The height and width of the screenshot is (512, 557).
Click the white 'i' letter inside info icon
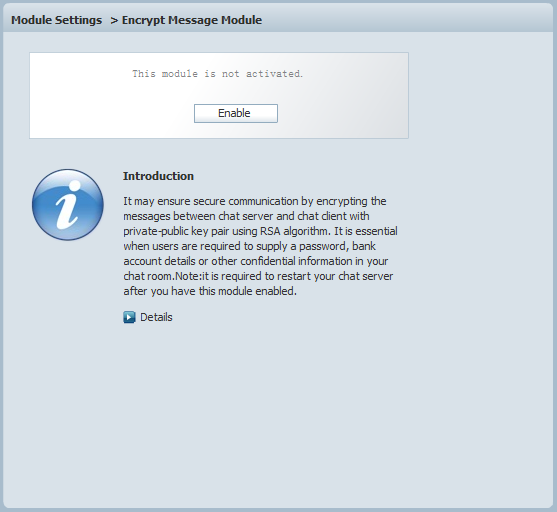click(x=68, y=205)
